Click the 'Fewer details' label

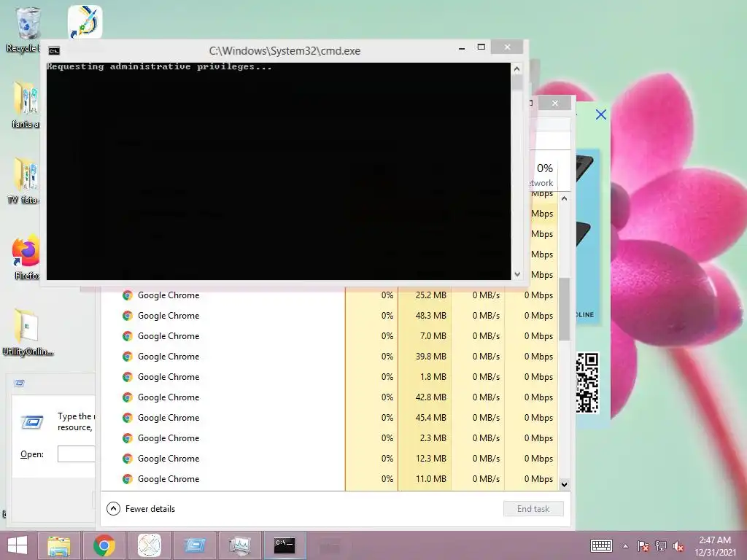[x=150, y=508]
